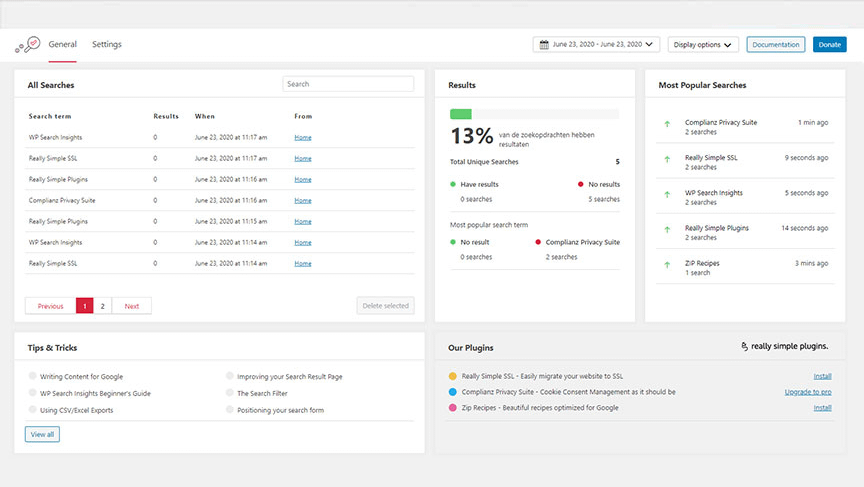Toggle circle next to Positioning your search form
Screen dimensions: 864x487
click(x=230, y=409)
